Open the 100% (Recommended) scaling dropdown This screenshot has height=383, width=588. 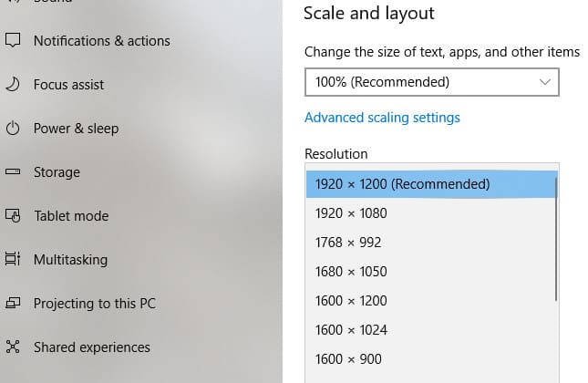[x=431, y=82]
